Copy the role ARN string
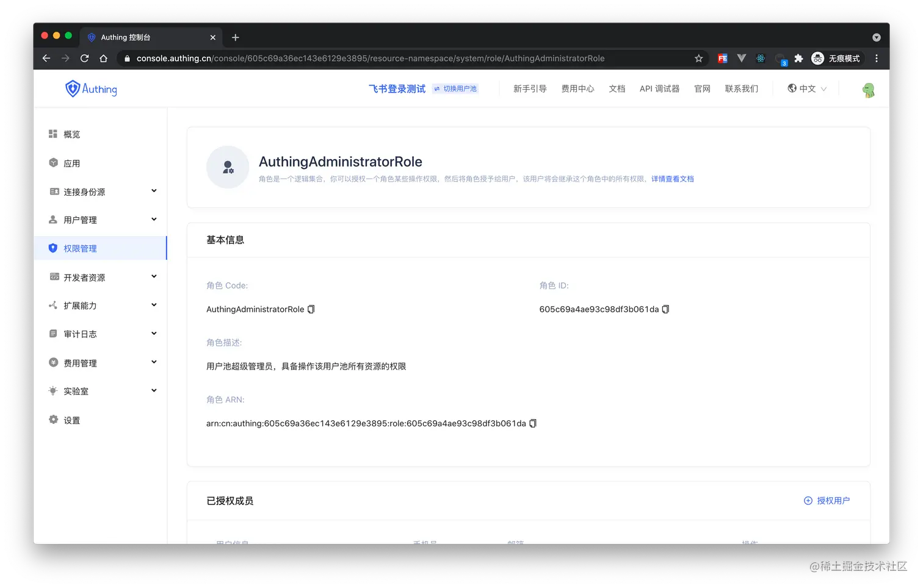The image size is (923, 588). click(532, 423)
